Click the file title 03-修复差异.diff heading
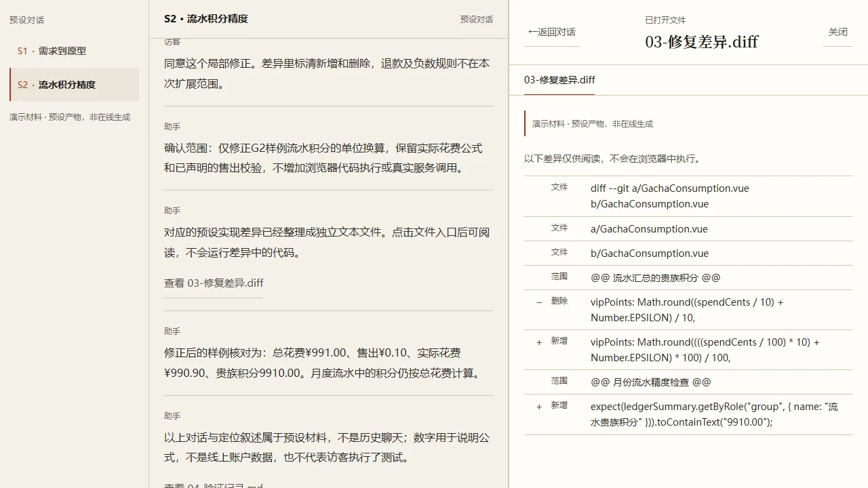Viewport: 868px width, 488px height. (x=702, y=42)
